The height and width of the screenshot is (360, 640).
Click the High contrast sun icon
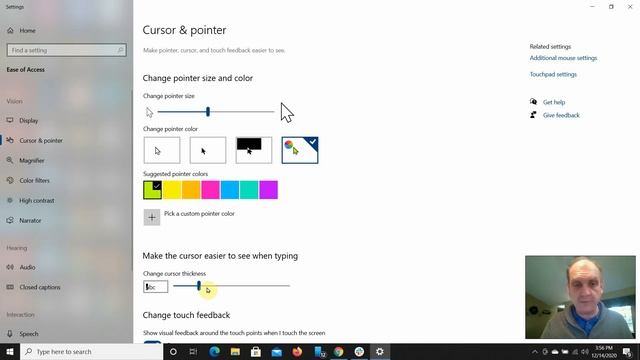point(10,200)
